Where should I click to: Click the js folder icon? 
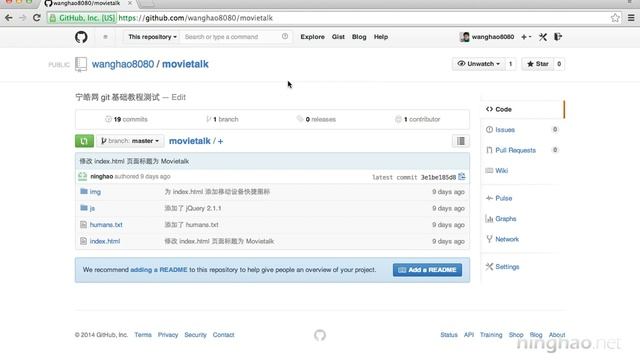point(84,208)
